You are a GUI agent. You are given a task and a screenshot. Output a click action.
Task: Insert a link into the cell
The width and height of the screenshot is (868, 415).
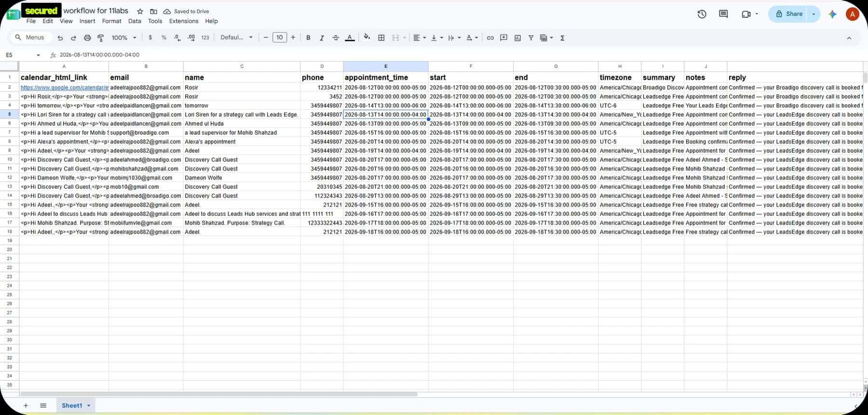click(490, 38)
